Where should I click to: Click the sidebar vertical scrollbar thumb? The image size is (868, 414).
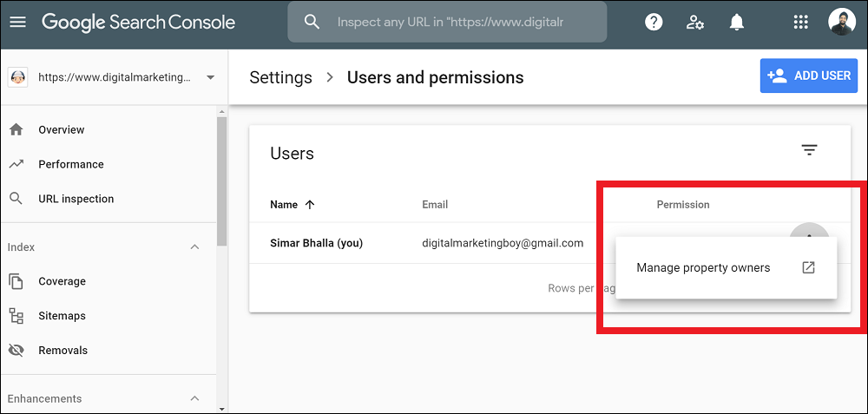[221, 181]
